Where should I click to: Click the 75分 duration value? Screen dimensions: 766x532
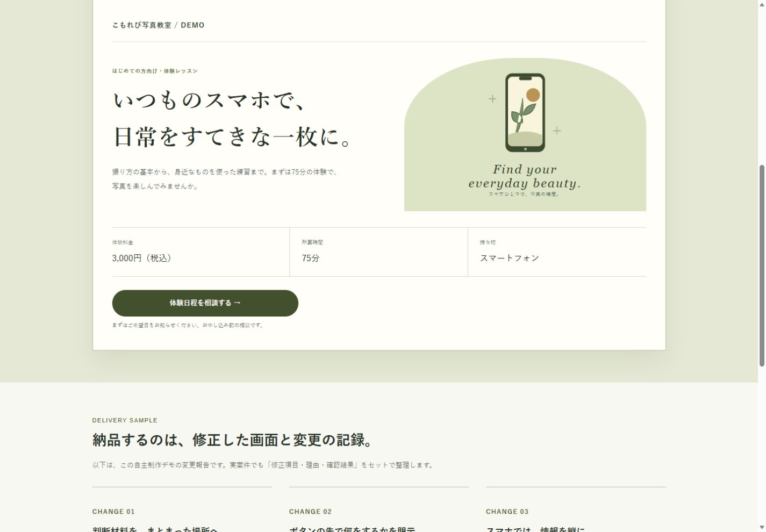tap(311, 258)
